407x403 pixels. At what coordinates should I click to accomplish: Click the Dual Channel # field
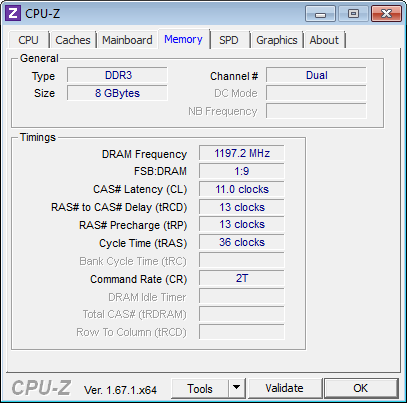[316, 75]
